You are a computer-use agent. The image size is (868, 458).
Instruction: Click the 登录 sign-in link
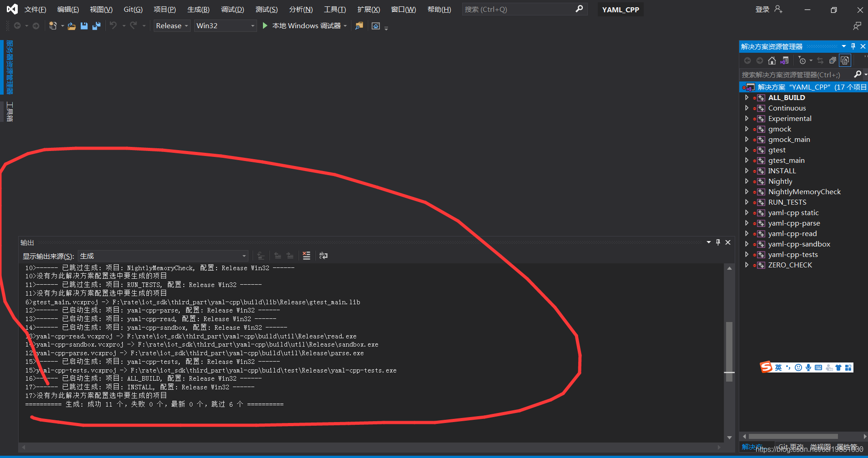tap(762, 9)
